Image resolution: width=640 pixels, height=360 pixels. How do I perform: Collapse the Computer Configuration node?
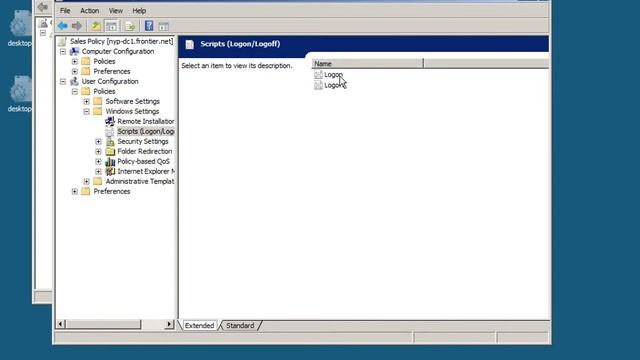click(x=63, y=51)
